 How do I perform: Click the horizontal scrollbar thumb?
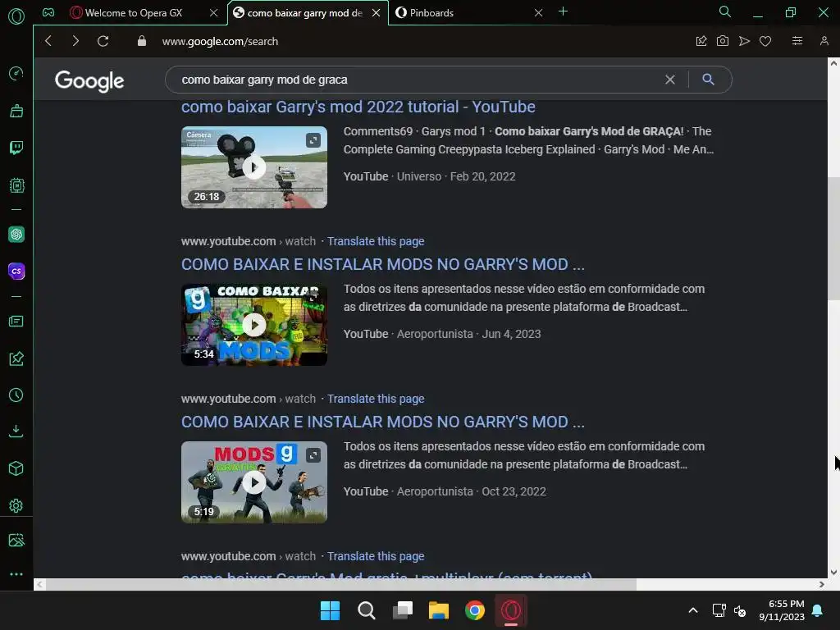pos(340,584)
